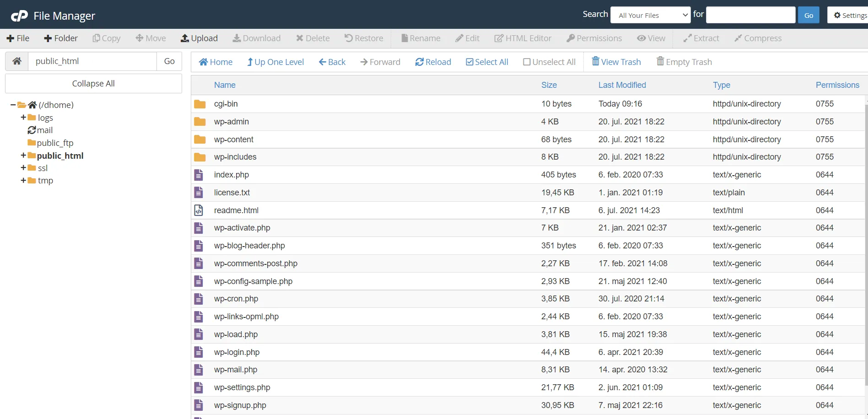Screen dimensions: 868x419
Task: Open Settings gear button
Action: (x=848, y=15)
